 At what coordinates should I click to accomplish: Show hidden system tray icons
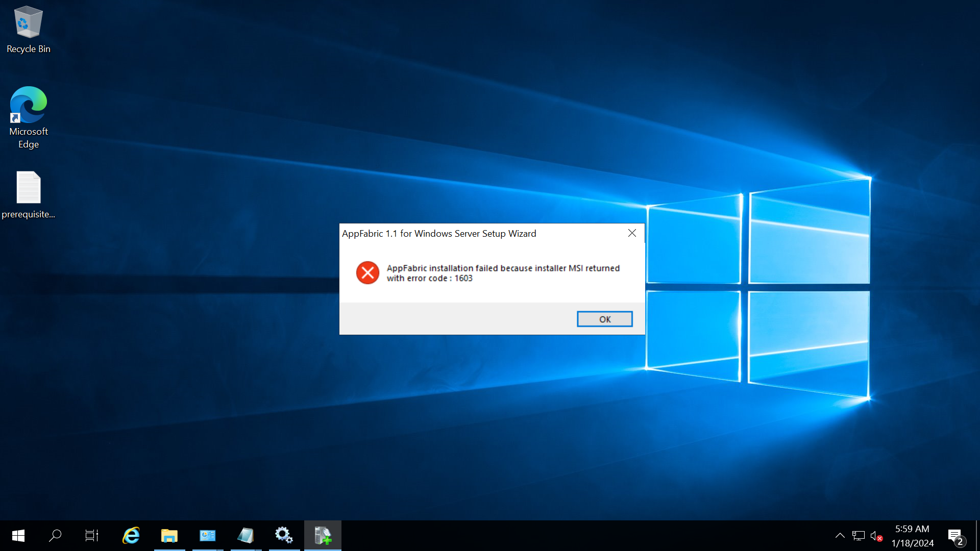(x=840, y=536)
